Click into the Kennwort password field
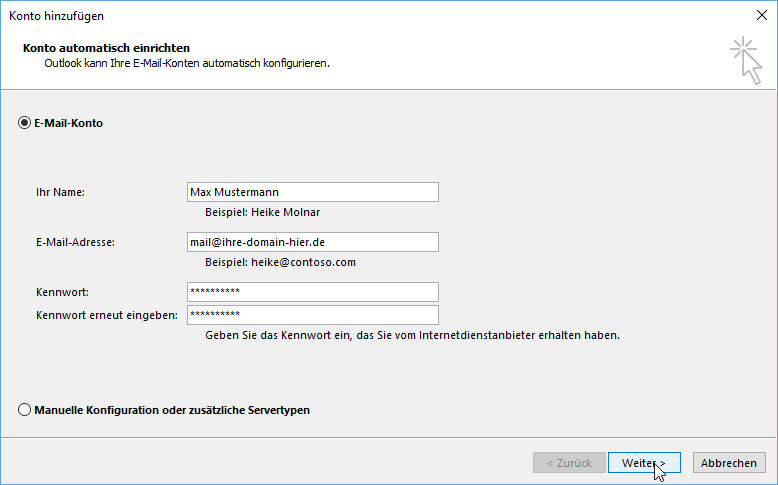Viewport: 778px width, 485px height. tap(312, 292)
